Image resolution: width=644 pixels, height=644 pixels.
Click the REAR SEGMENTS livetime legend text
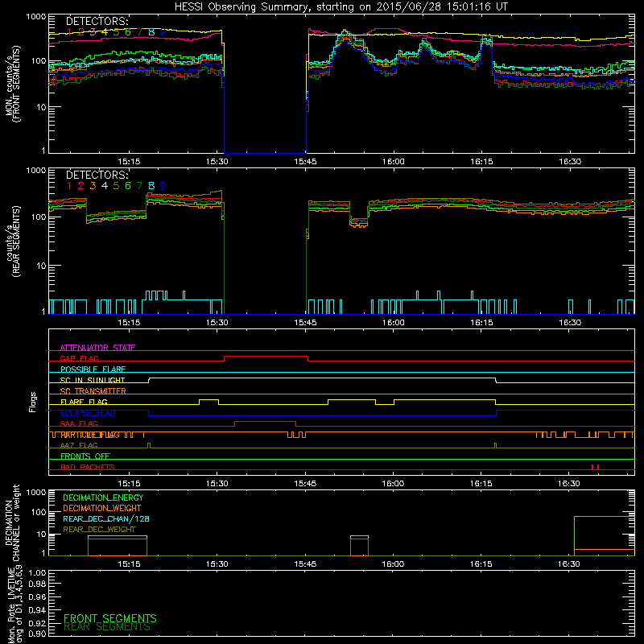(107, 627)
